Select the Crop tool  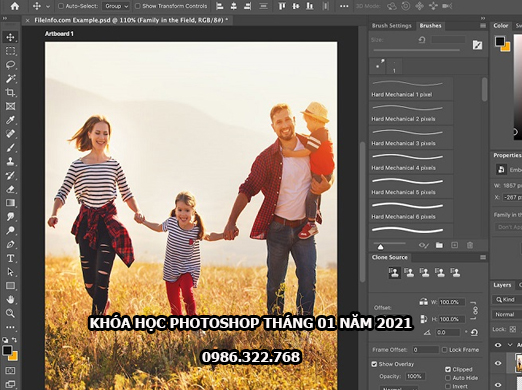pos(10,92)
